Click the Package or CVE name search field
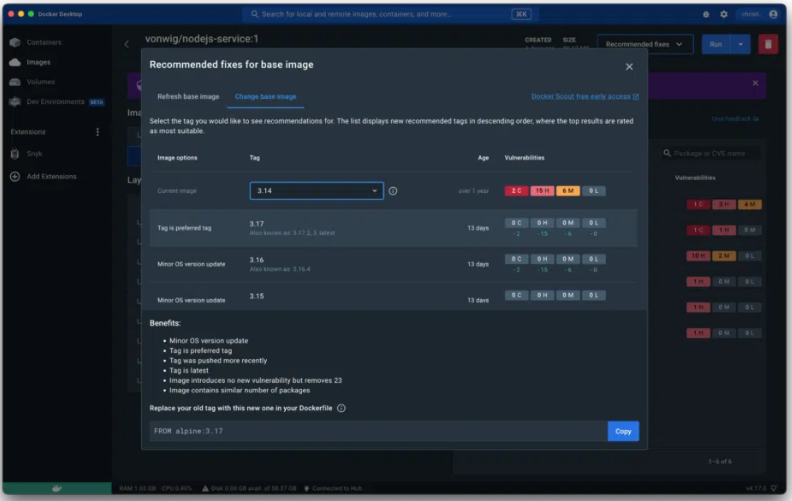792x501 pixels. pyautogui.click(x=711, y=153)
